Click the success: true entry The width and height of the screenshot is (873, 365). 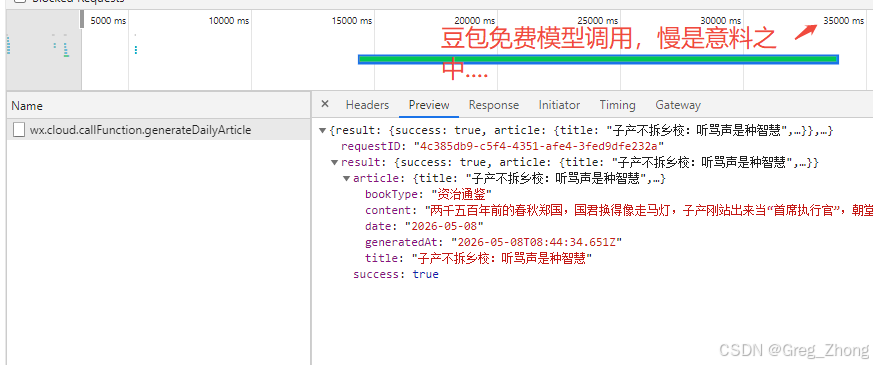(x=396, y=274)
